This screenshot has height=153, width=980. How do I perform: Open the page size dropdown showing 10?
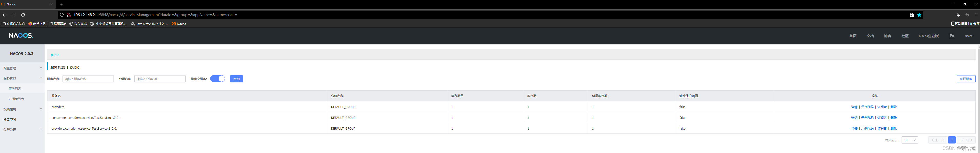click(x=910, y=140)
